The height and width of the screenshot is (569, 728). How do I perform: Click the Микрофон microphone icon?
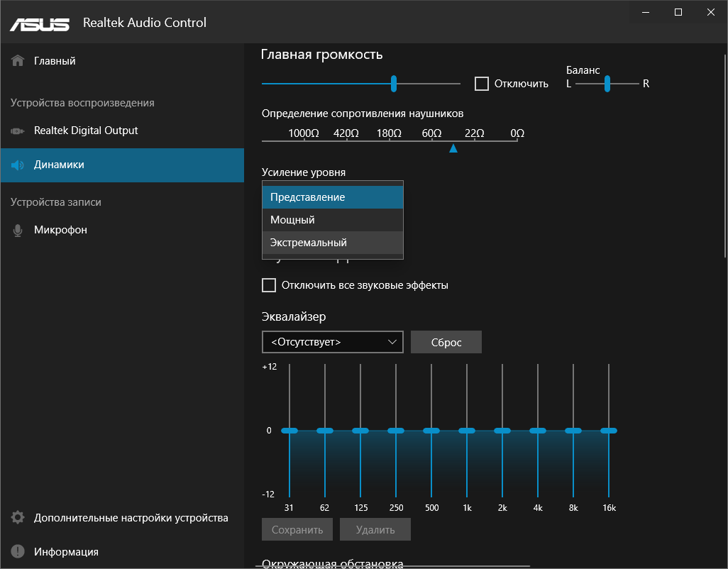[x=18, y=230]
